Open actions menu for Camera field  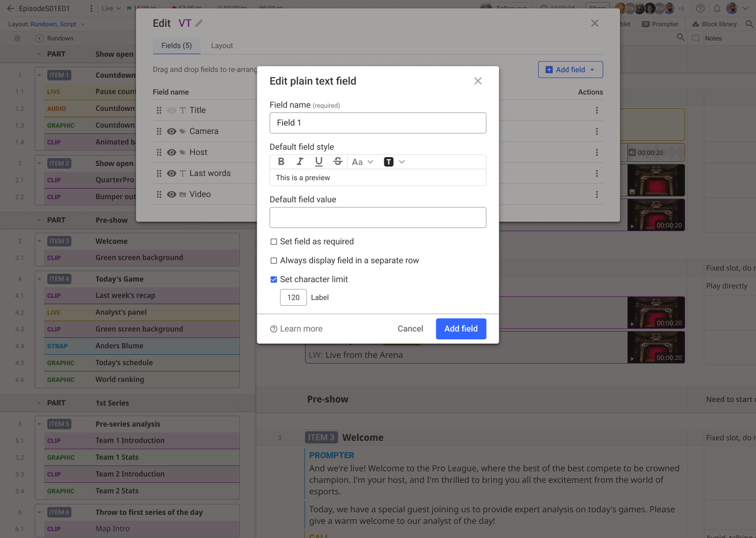(x=597, y=131)
